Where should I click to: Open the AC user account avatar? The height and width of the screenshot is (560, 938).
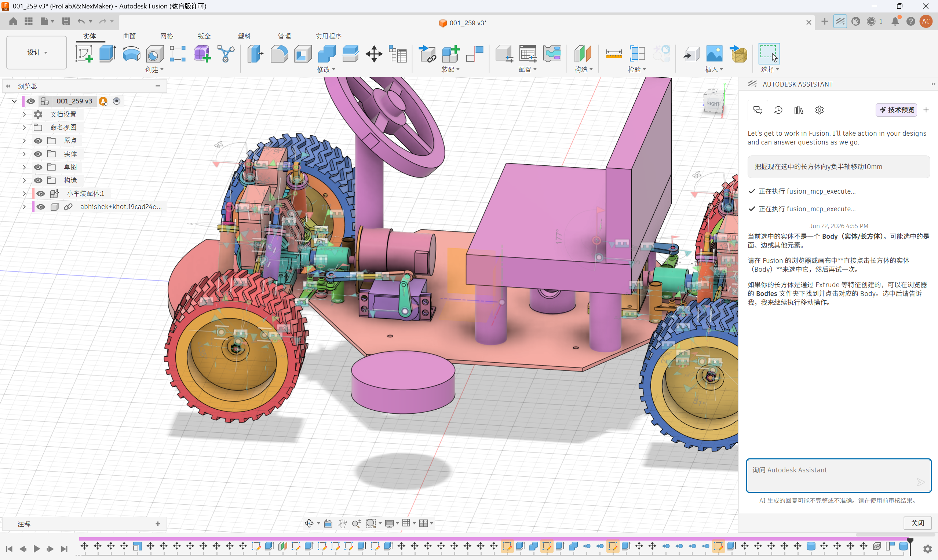point(926,22)
